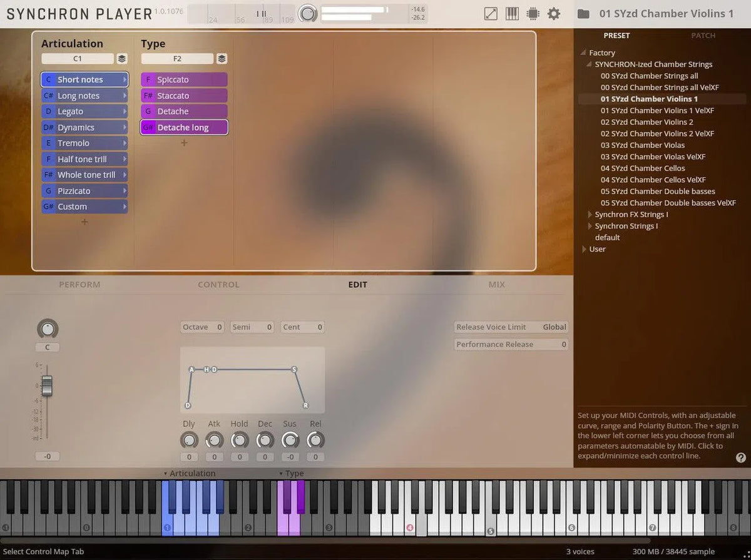Click the Release Voice Limit field

511,327
